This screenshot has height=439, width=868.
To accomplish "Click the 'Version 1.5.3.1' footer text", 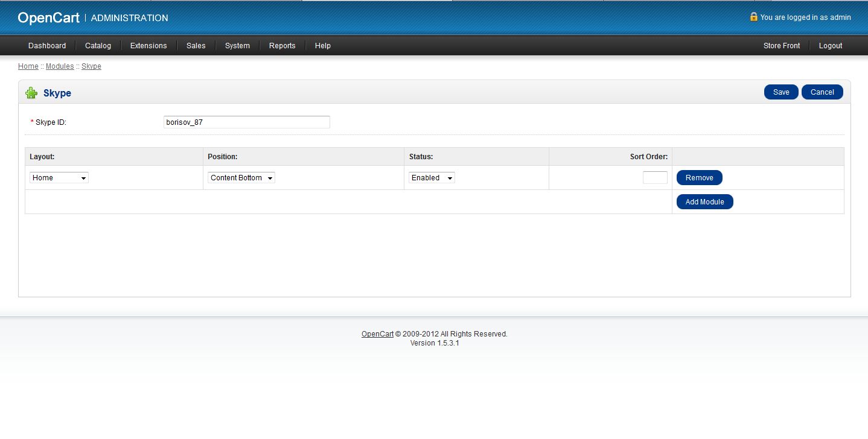I will click(x=435, y=343).
